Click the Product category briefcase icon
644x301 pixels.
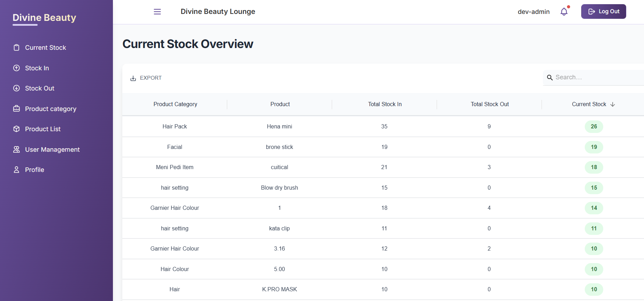tap(16, 109)
